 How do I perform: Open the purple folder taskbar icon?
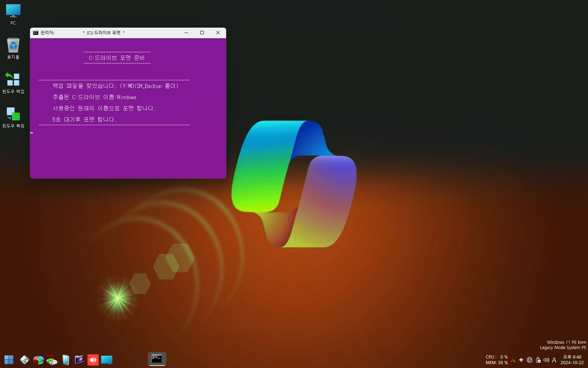pos(79,360)
